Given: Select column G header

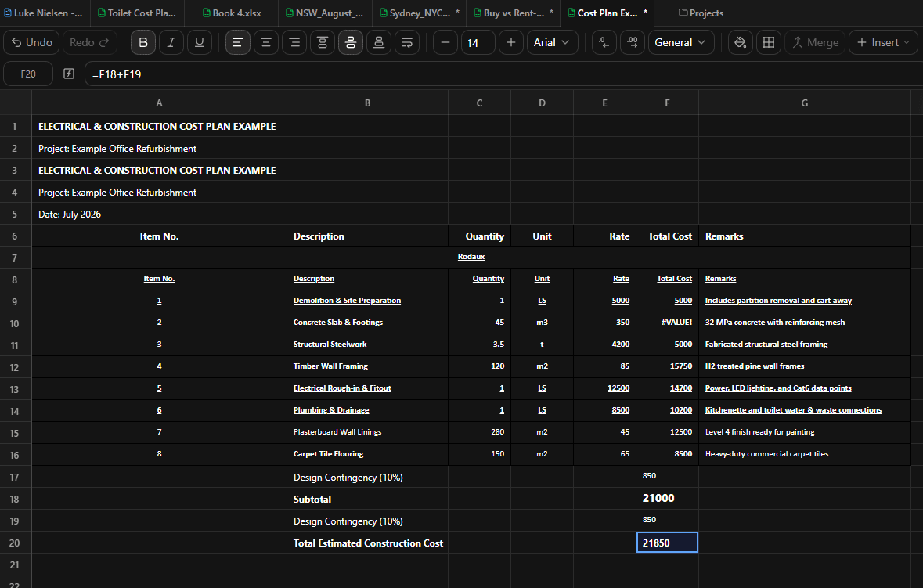Looking at the screenshot, I should 805,103.
